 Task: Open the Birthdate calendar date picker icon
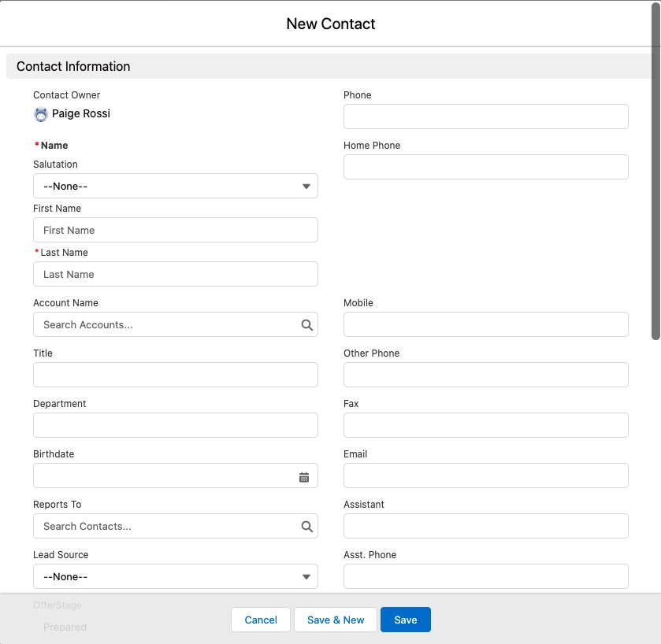(303, 476)
